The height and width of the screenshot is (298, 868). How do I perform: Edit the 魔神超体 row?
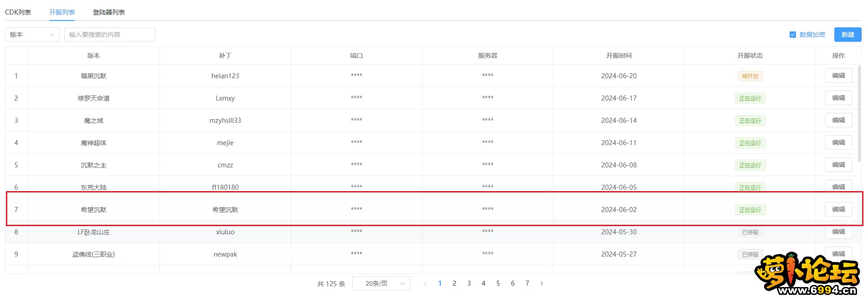pos(838,142)
